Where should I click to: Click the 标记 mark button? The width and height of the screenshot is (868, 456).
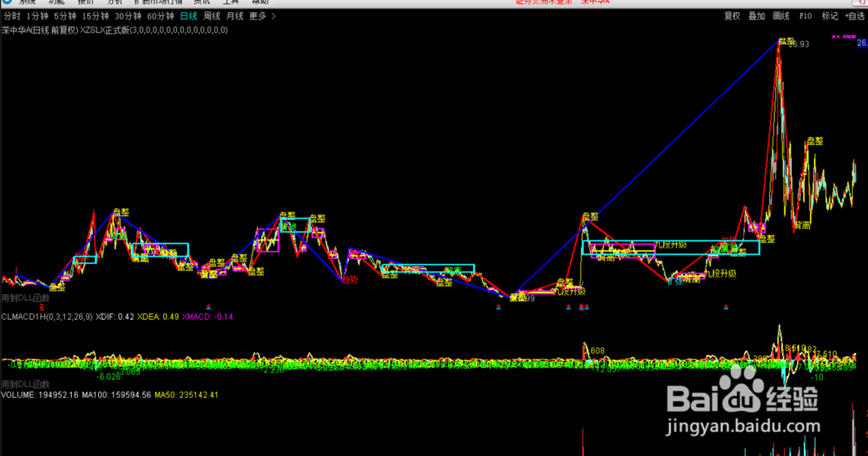830,16
